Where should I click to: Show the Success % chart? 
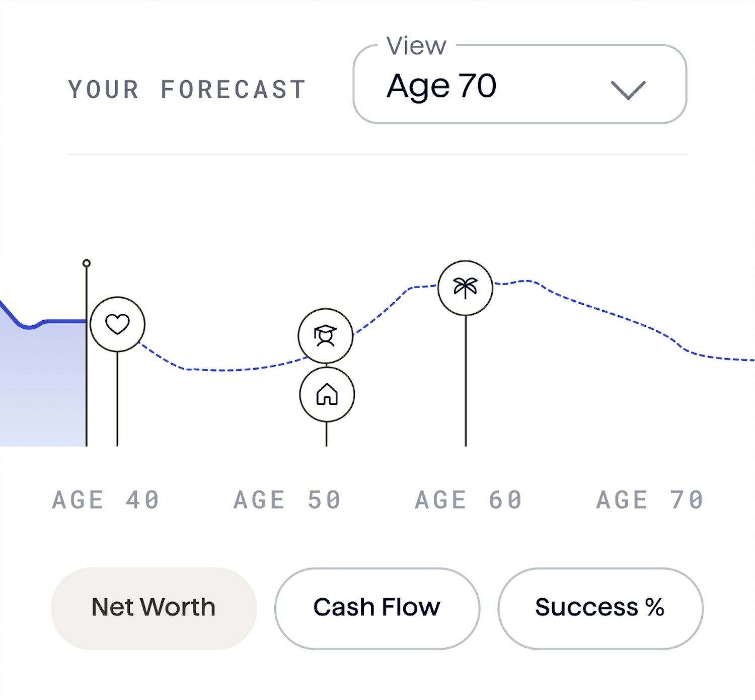click(x=600, y=608)
